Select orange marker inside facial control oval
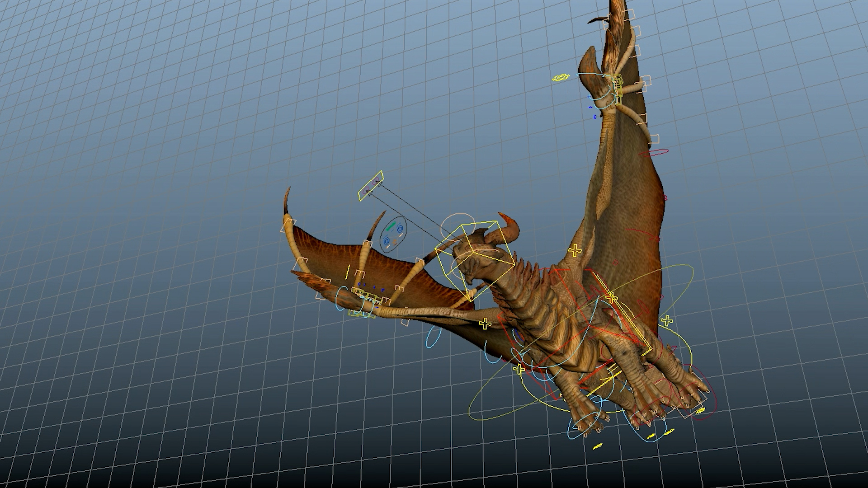 (x=395, y=242)
